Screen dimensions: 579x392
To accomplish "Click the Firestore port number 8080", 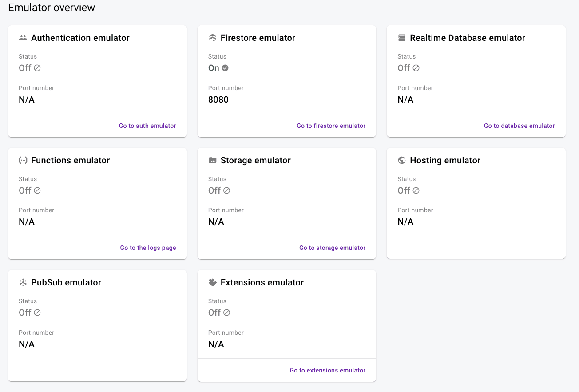I will coord(218,99).
